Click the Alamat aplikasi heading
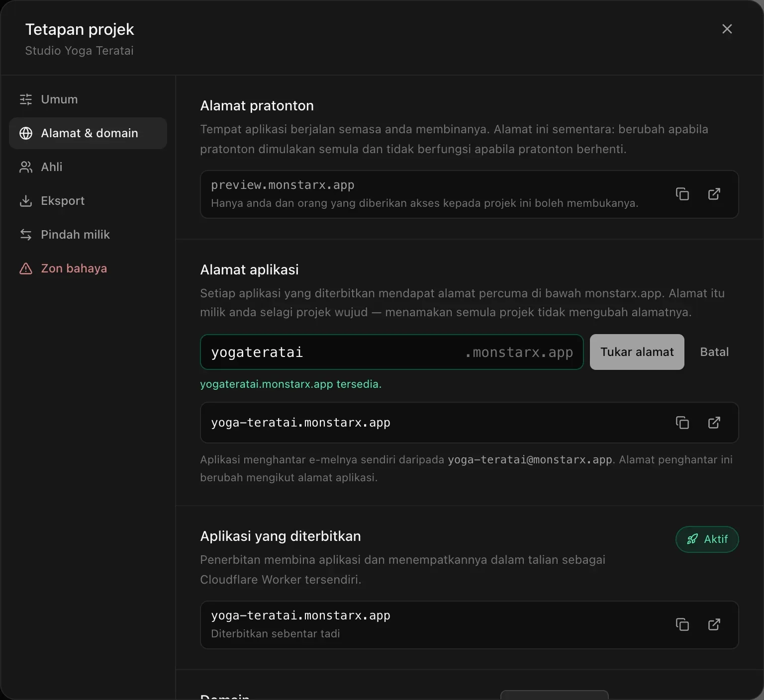Viewport: 764px width, 700px height. point(250,269)
